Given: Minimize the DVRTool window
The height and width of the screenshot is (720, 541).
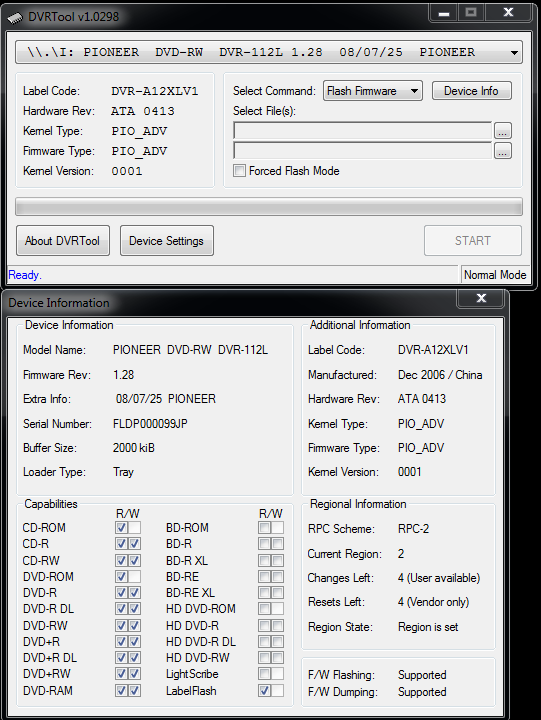Looking at the screenshot, I should click(x=443, y=13).
